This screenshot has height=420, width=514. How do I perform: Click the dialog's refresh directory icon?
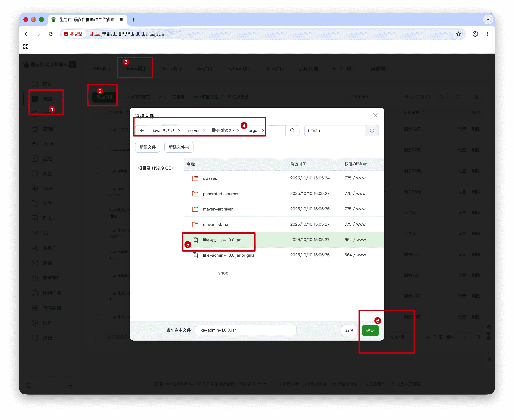292,130
